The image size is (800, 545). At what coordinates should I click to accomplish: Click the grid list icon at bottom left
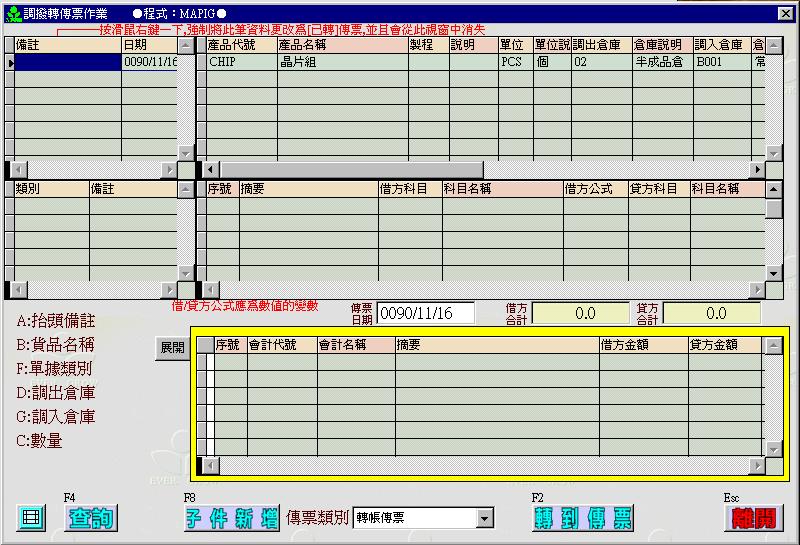point(32,517)
